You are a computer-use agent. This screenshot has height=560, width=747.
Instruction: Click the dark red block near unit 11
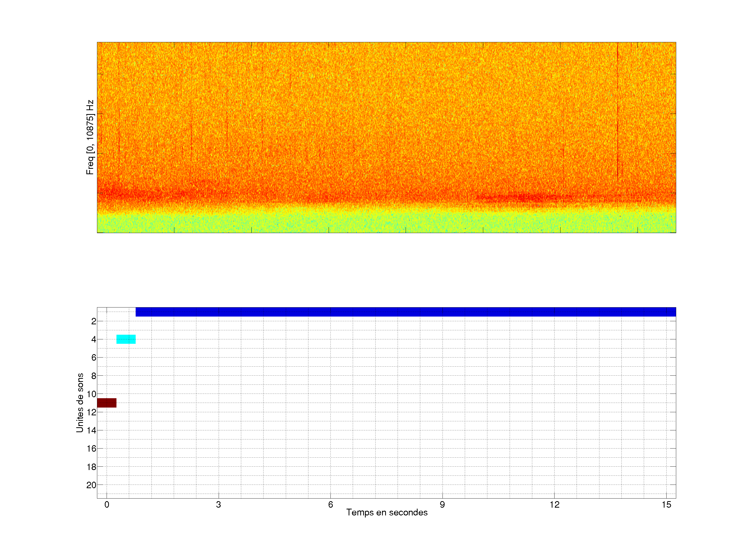107,403
